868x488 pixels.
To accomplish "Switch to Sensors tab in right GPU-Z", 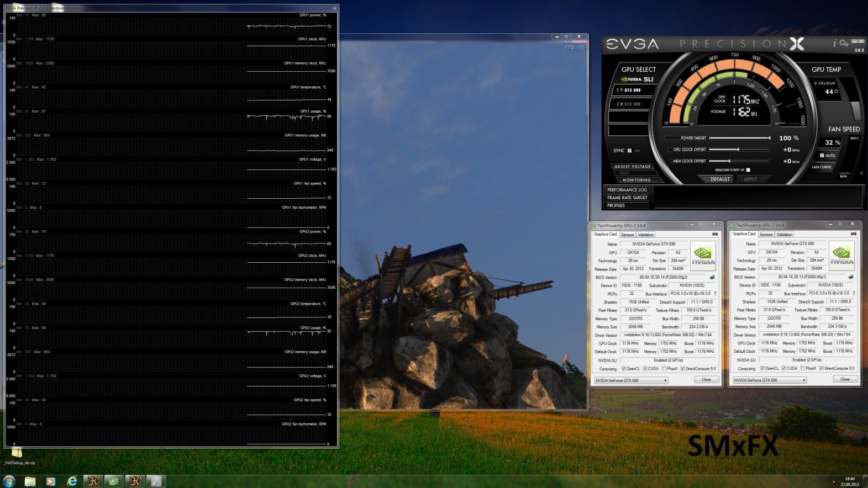I will point(766,235).
